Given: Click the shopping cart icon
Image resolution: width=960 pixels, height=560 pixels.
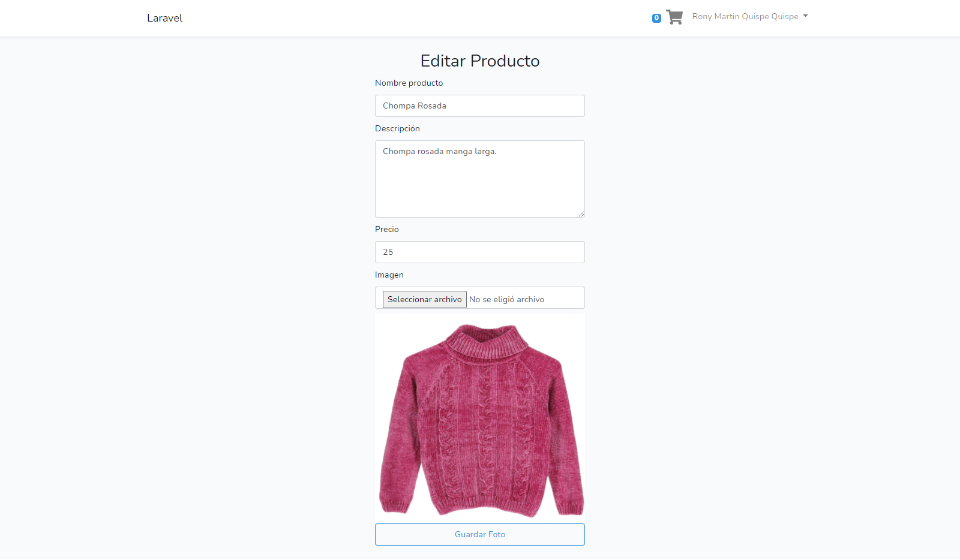Looking at the screenshot, I should click(674, 17).
